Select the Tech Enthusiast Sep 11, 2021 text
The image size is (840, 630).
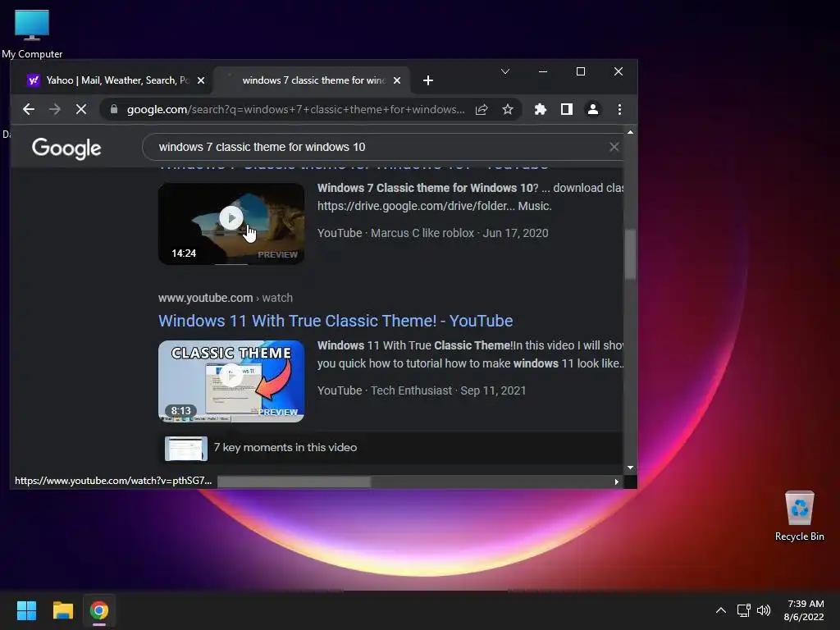tap(449, 390)
